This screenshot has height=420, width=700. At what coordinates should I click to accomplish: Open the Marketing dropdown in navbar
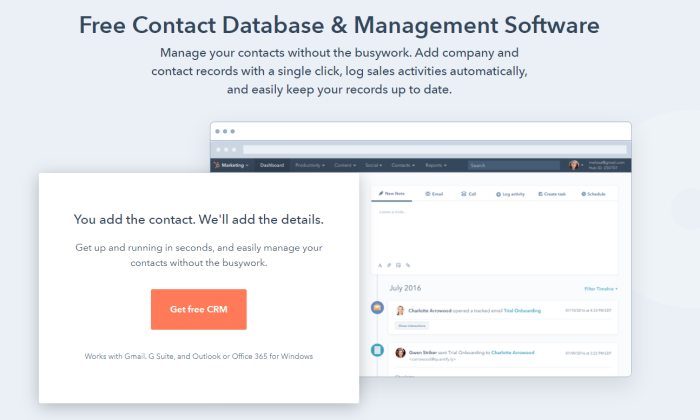point(235,165)
